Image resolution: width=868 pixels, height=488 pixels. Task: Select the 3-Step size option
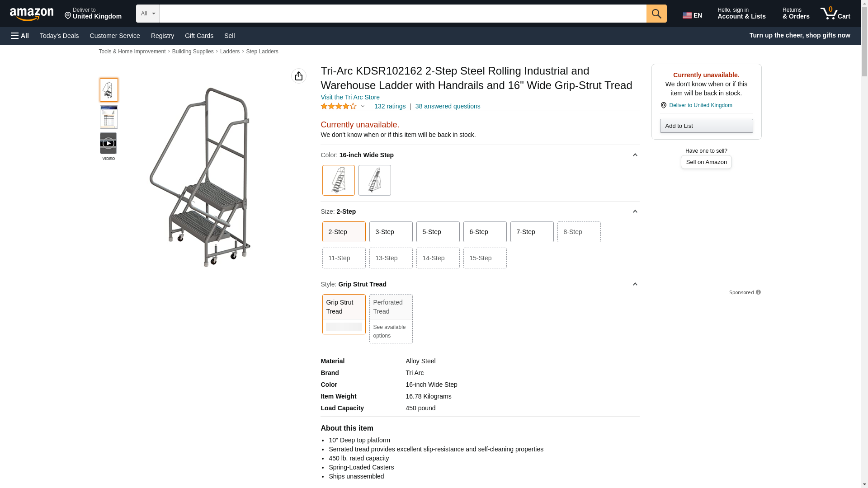[391, 232]
